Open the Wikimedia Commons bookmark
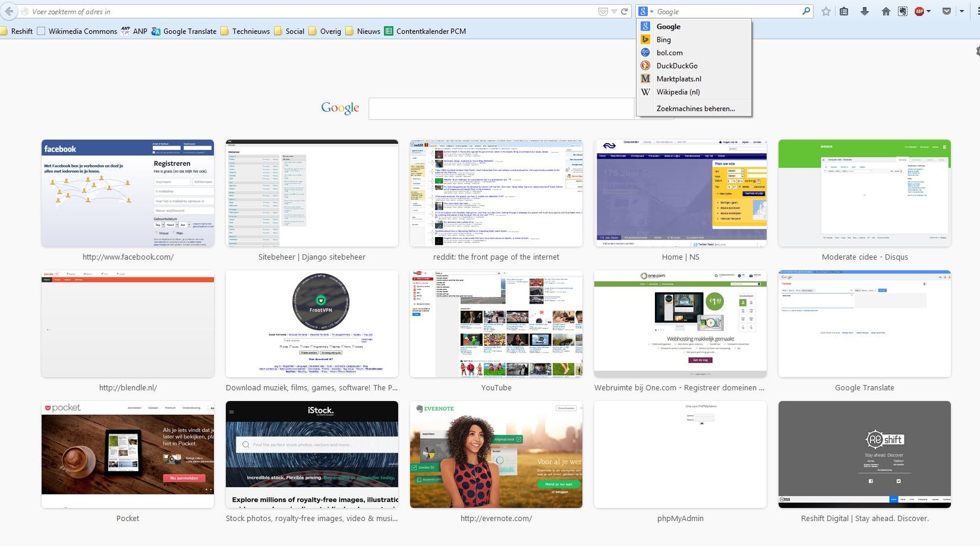This screenshot has height=546, width=980. [77, 31]
